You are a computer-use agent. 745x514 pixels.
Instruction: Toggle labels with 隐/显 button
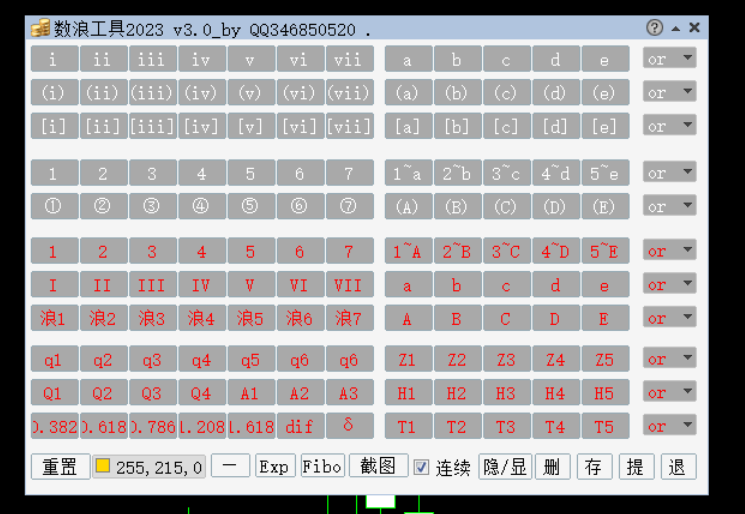tap(505, 466)
